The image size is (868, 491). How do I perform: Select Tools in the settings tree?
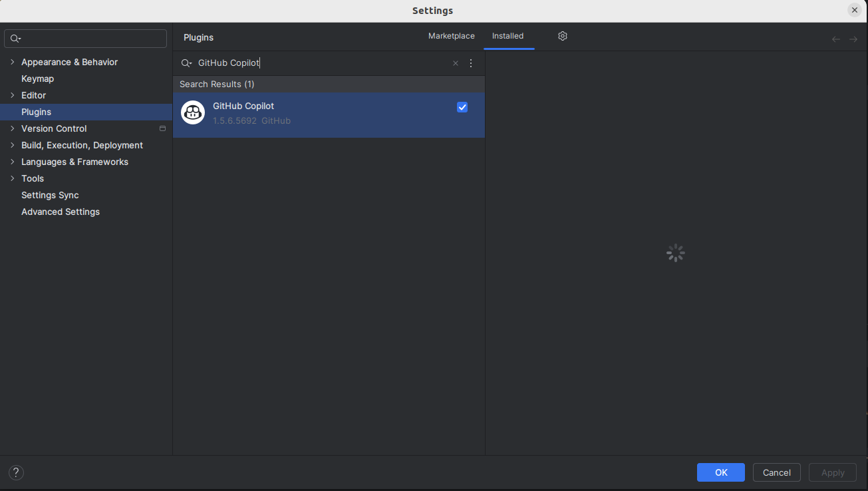pos(33,178)
